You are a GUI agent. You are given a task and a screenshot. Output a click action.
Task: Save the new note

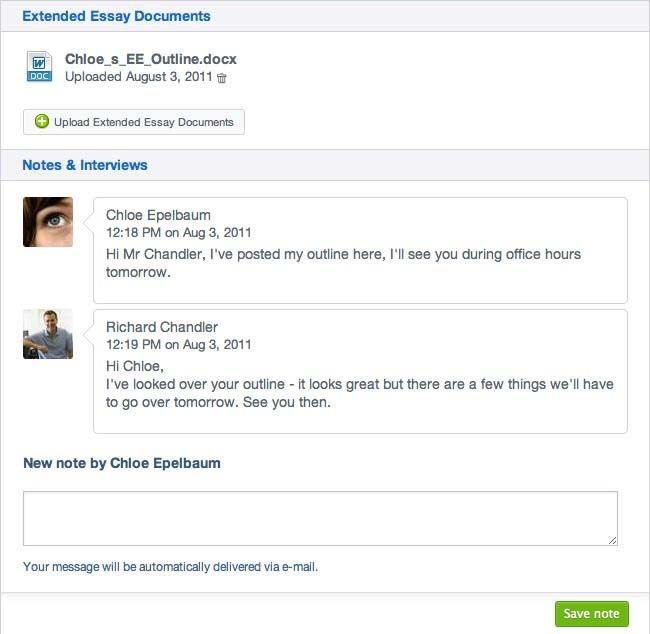click(x=592, y=613)
